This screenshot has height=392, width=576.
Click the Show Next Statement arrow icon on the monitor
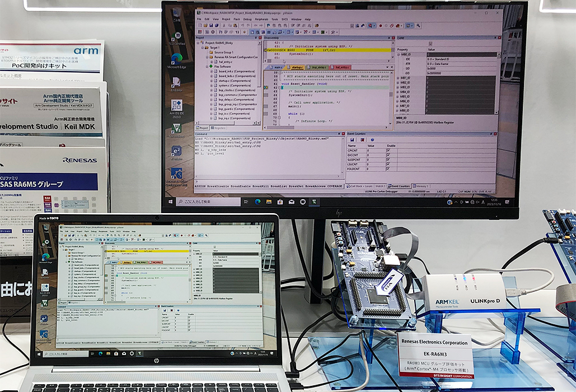(244, 32)
